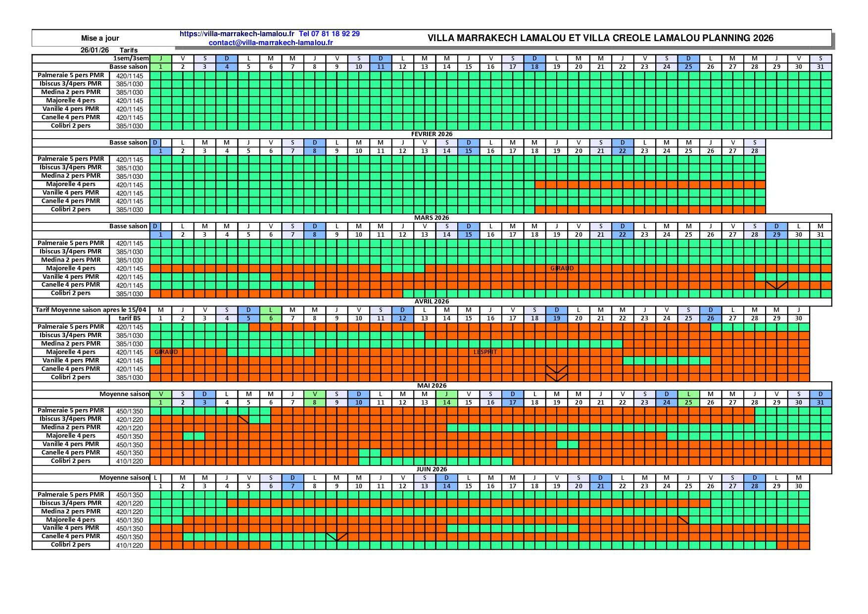Click the AVRIL 2026 month header
This screenshot has height=614, width=868.
[432, 302]
